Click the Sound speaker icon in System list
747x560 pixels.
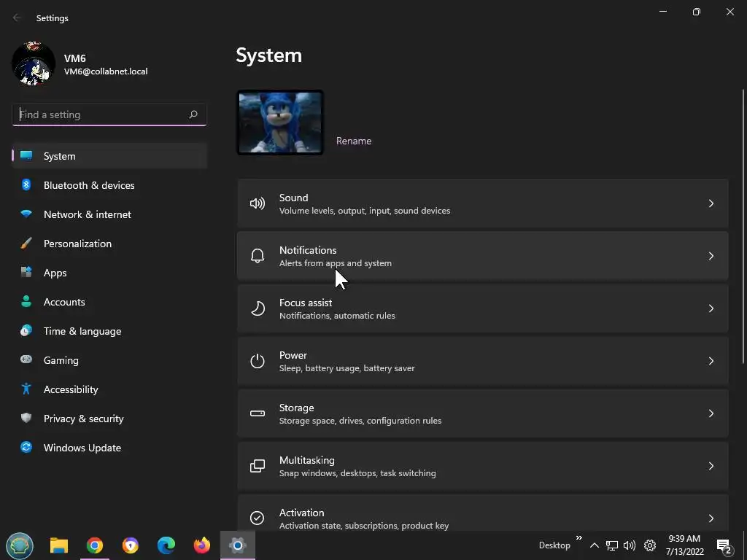point(258,204)
